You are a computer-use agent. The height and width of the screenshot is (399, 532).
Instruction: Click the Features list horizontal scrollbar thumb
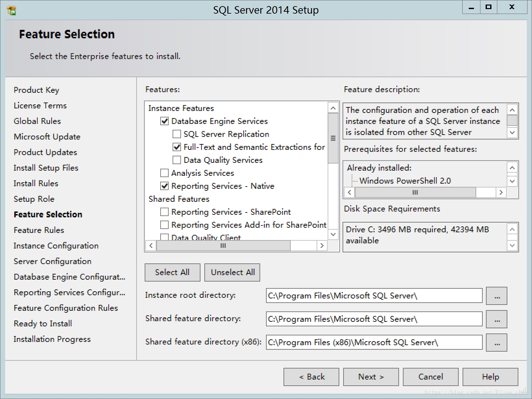coord(223,246)
